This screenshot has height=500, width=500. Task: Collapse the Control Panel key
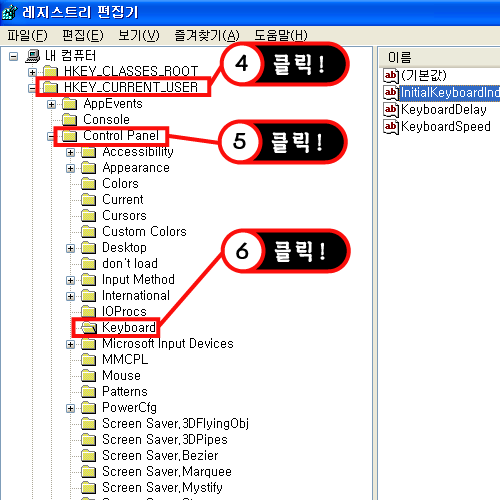click(51, 136)
